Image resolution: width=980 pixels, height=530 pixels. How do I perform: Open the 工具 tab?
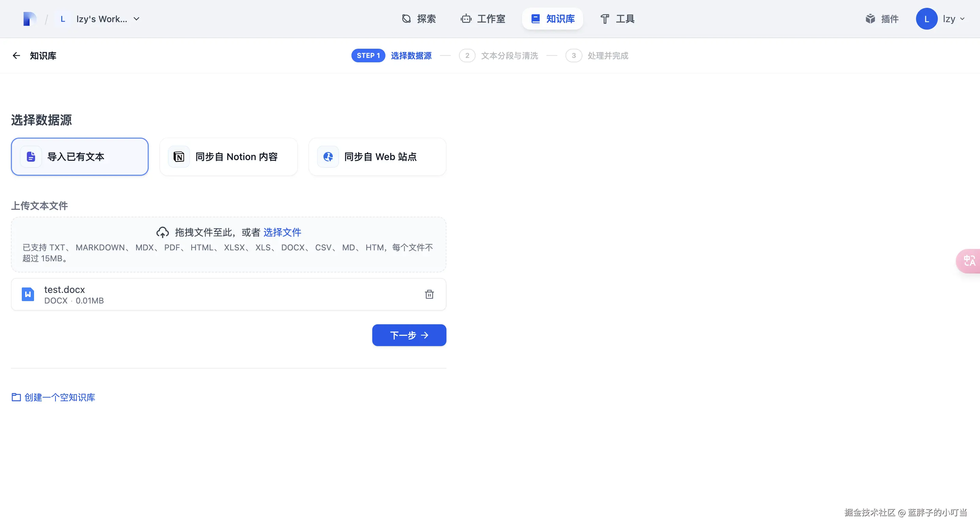pyautogui.click(x=617, y=19)
